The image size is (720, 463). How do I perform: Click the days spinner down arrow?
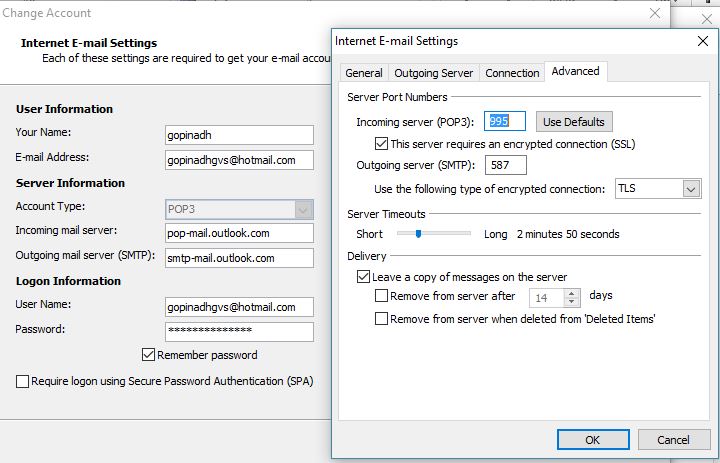coord(572,301)
